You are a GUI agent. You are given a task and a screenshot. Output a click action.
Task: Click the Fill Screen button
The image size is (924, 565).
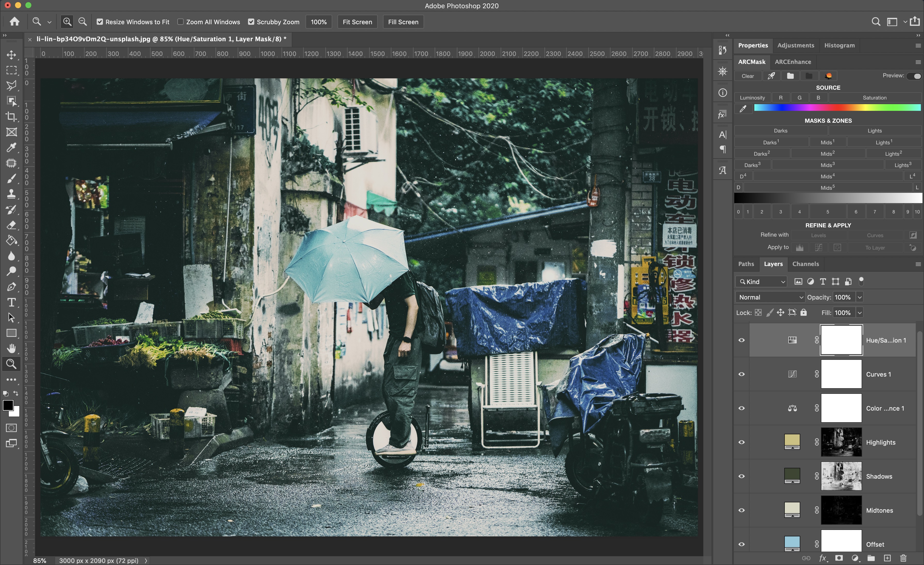[x=403, y=22]
